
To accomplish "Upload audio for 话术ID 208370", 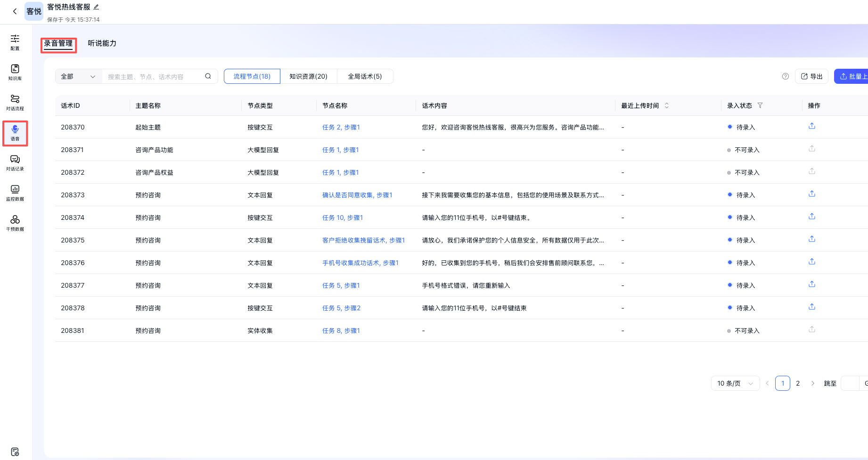I will click(811, 126).
